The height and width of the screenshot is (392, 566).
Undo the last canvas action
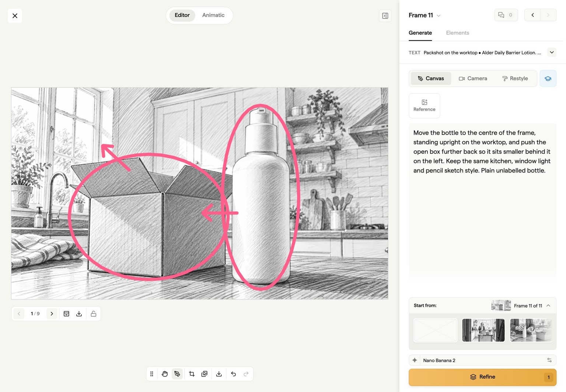point(233,374)
